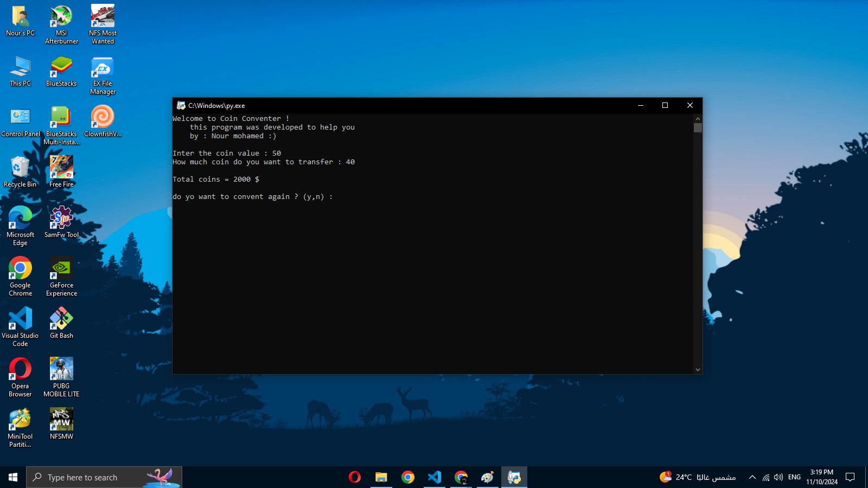Screen dimensions: 868x488
Task: Open the weather widget showing 24°C
Action: pos(698,477)
